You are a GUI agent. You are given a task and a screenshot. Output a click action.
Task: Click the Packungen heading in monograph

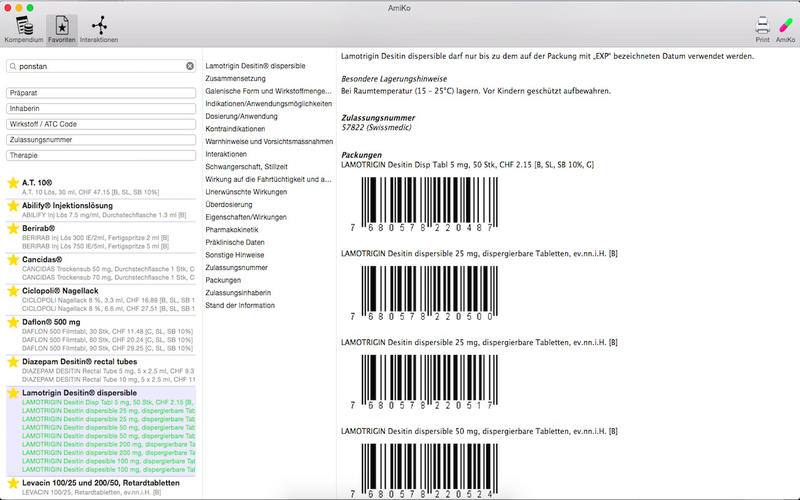coord(361,155)
